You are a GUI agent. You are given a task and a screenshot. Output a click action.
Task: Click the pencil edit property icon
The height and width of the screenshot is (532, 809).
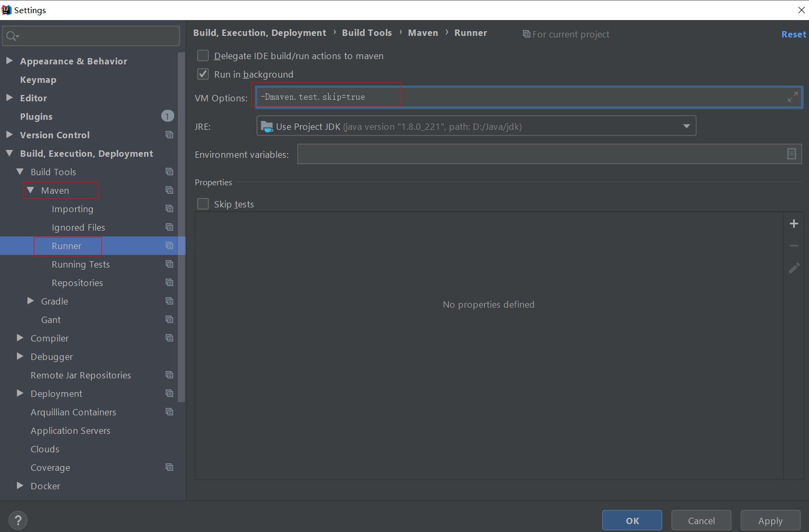(794, 268)
